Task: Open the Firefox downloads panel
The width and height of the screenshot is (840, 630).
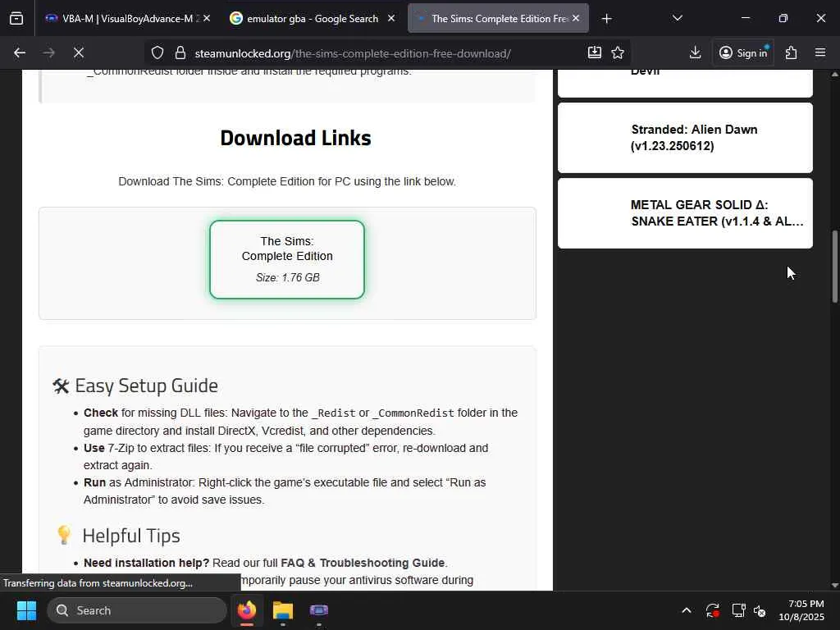Action: pyautogui.click(x=695, y=52)
